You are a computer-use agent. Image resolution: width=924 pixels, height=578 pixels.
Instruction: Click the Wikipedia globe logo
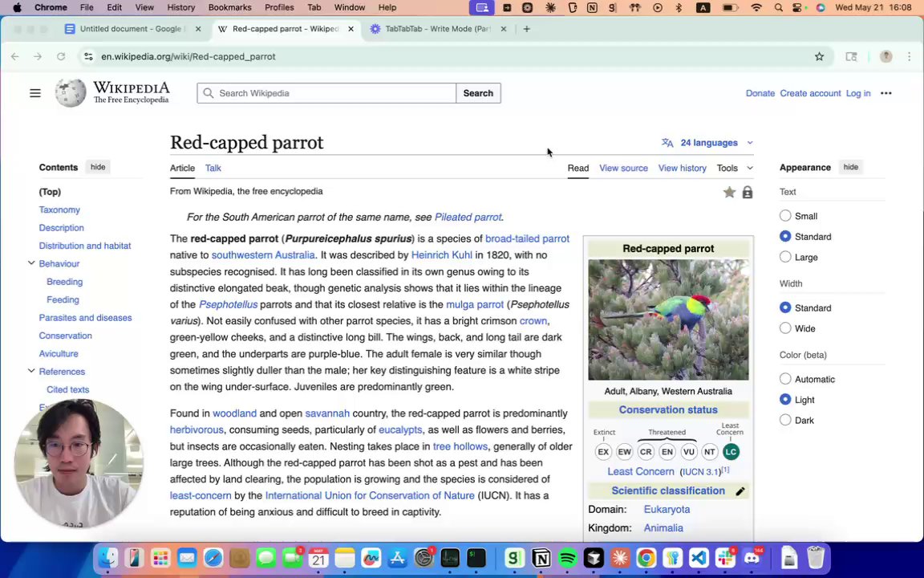71,93
